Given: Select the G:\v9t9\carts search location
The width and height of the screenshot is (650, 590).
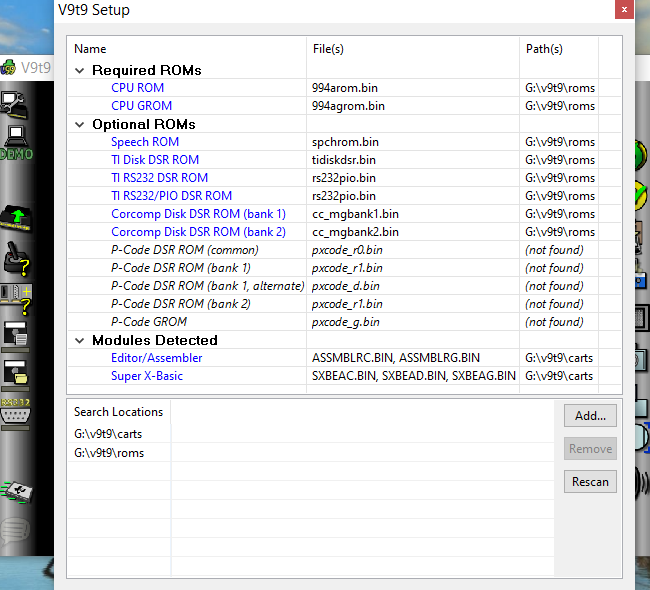Looking at the screenshot, I should tap(108, 434).
